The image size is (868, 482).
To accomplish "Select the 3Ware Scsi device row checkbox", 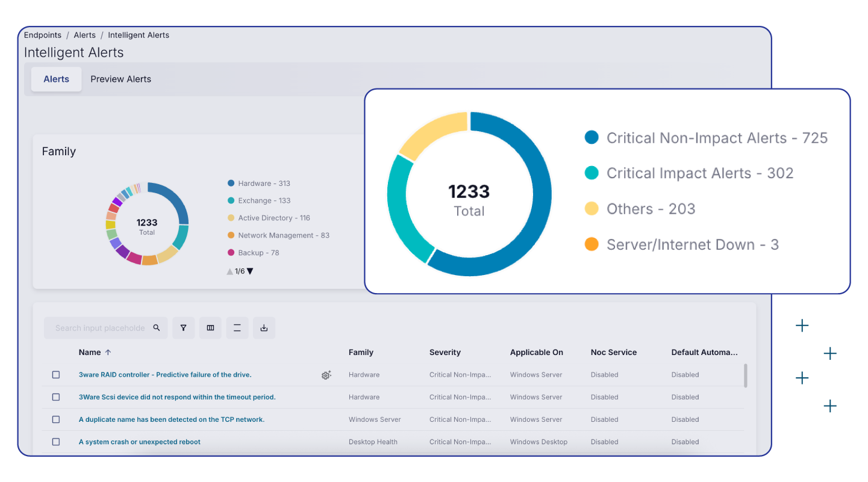I will (56, 397).
